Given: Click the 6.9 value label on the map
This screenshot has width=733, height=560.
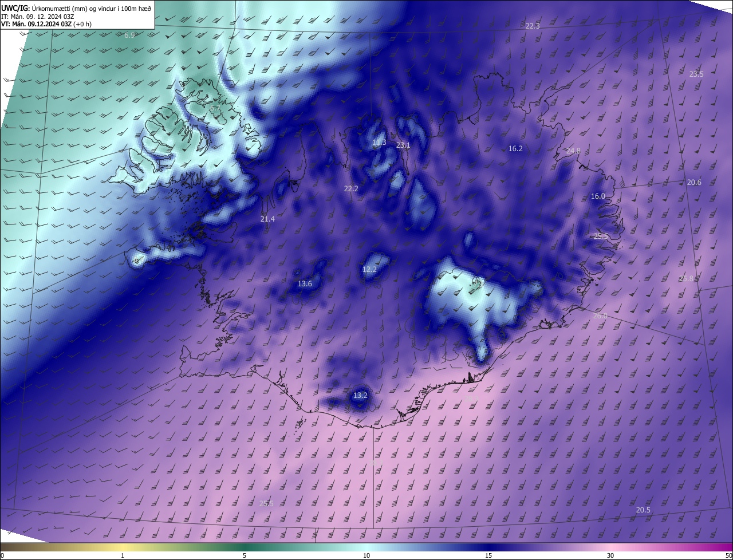Looking at the screenshot, I should tap(129, 35).
